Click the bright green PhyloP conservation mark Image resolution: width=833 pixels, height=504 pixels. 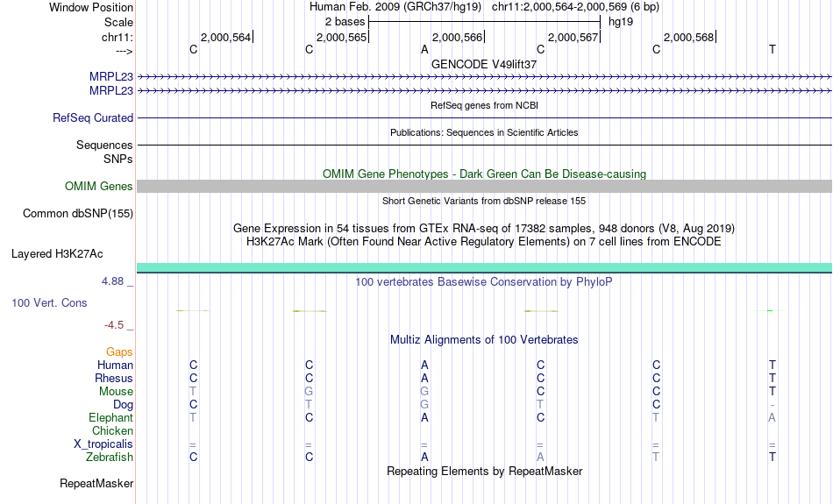(x=771, y=310)
